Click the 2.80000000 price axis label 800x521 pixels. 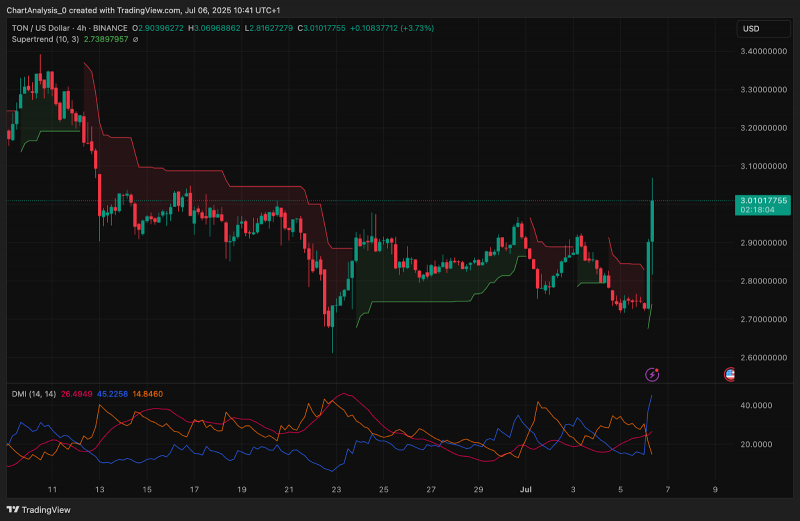point(763,281)
